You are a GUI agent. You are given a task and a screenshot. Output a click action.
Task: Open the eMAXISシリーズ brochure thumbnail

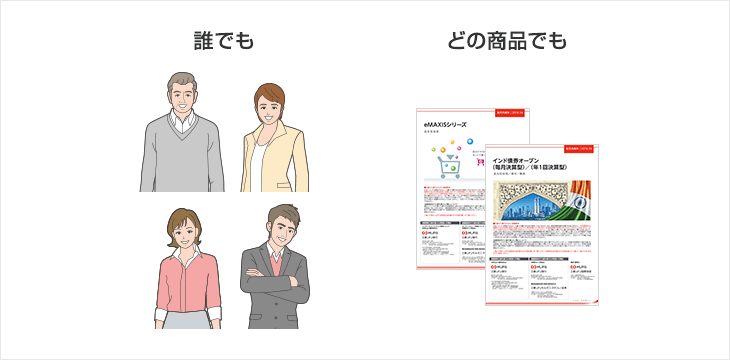tap(451, 189)
